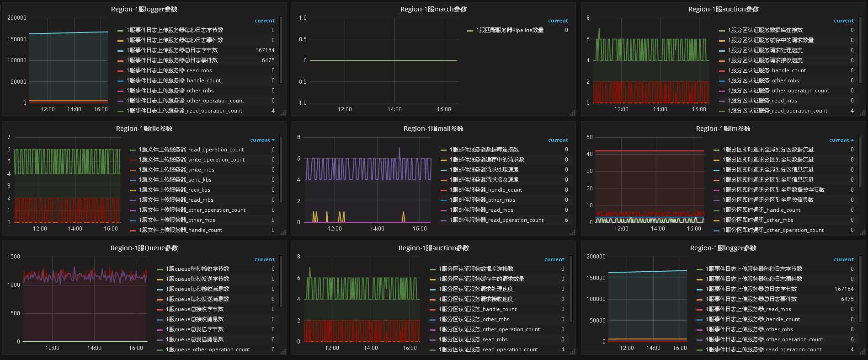Open the Region-1服mail参数 panel title menu
The image size is (868, 360).
(433, 129)
